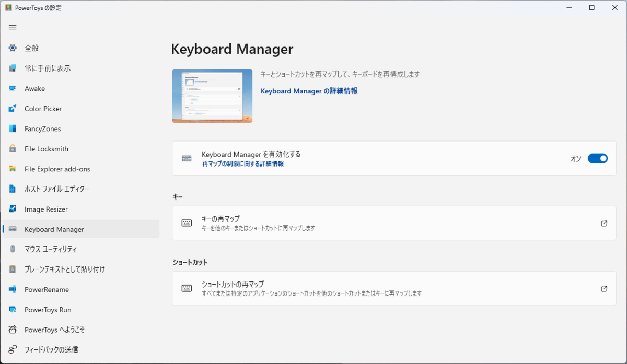
Task: Click the フィードバックの送信 icon
Action: tap(13, 350)
